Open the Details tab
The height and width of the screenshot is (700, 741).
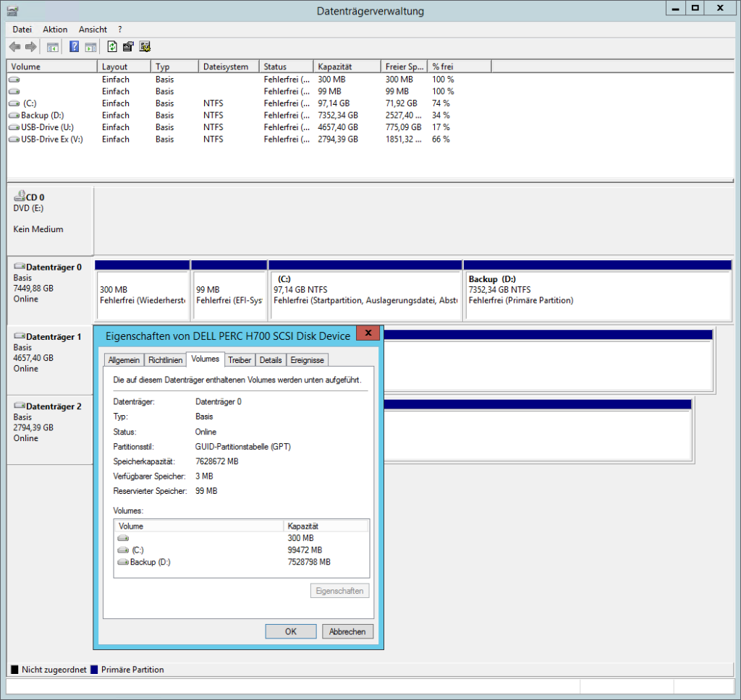(x=271, y=359)
